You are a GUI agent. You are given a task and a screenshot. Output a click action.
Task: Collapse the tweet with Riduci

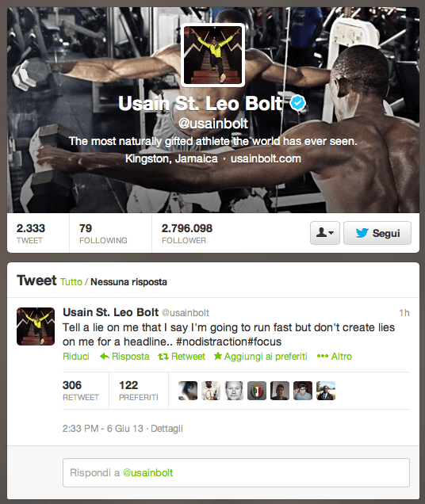point(76,356)
